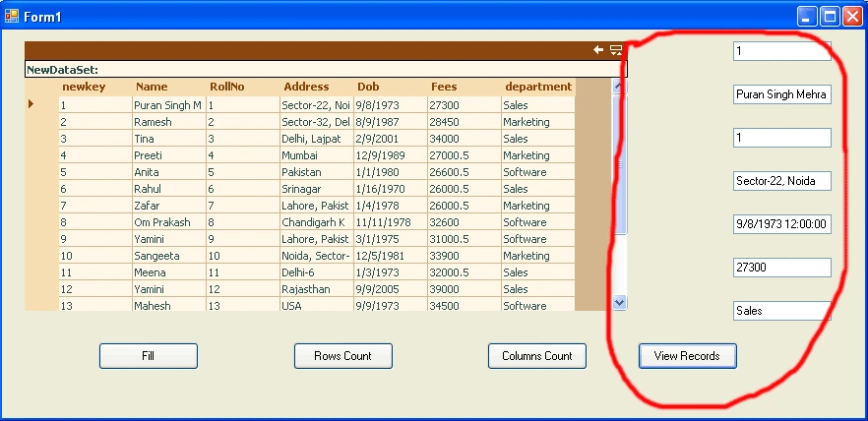Screen dimensions: 868x421
Task: Click the Dob cell '1/16/1970'
Action: 391,189
